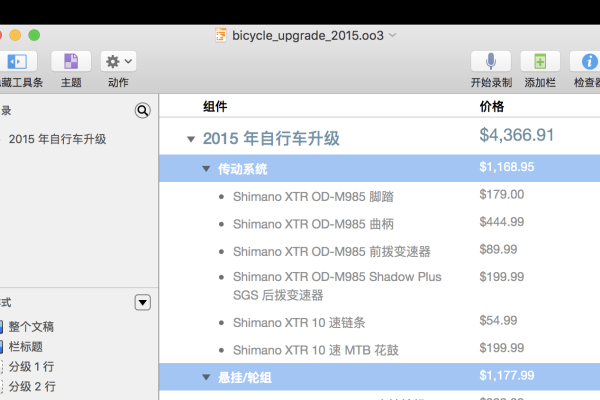Select row Shimano XTR 10 速链条

point(299,323)
